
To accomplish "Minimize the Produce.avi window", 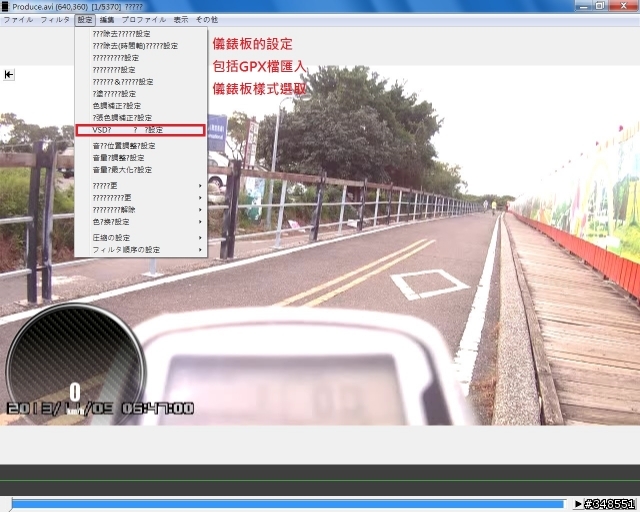I will 584,6.
